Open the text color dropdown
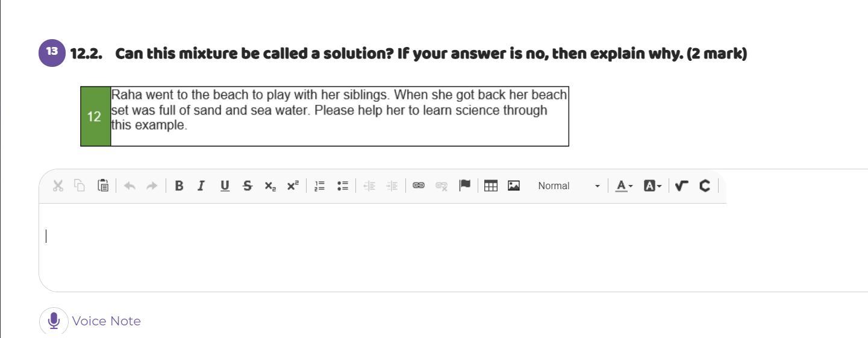 [x=623, y=186]
